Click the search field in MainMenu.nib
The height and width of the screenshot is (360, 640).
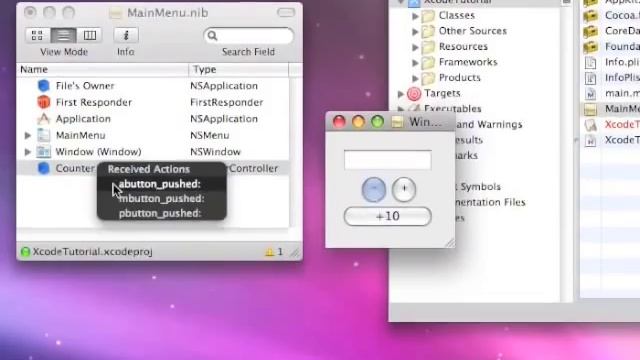pyautogui.click(x=248, y=36)
